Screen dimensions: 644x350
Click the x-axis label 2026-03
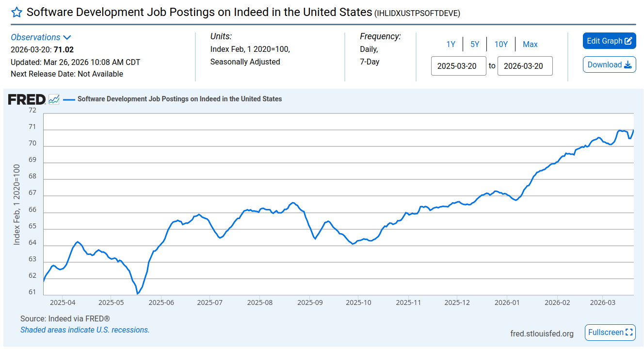[x=602, y=302]
